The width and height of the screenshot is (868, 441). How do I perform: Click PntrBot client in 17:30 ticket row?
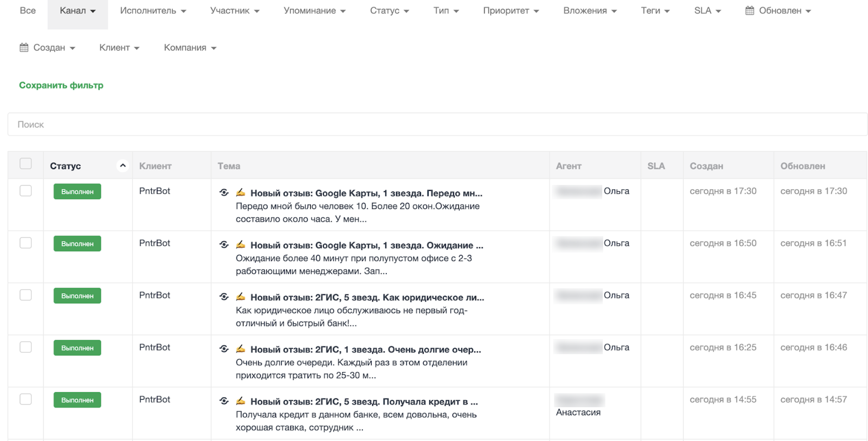(155, 191)
